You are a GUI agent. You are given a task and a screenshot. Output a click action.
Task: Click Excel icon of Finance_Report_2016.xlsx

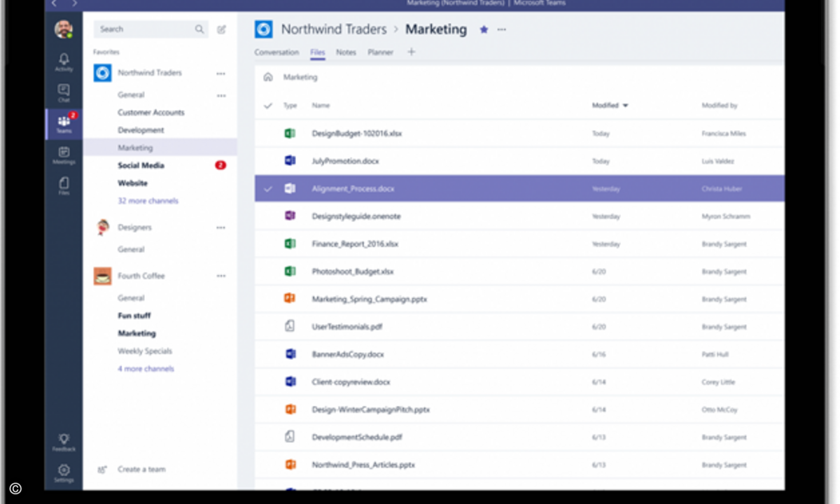click(290, 244)
